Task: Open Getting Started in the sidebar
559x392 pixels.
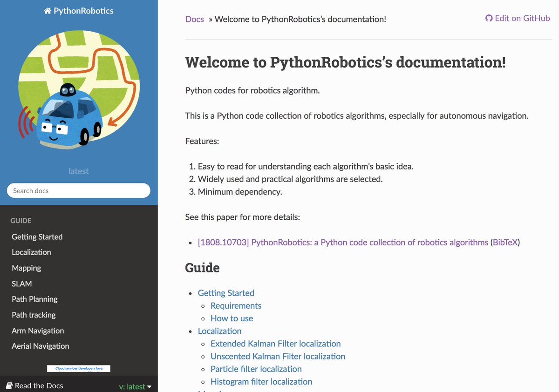Action: (37, 237)
